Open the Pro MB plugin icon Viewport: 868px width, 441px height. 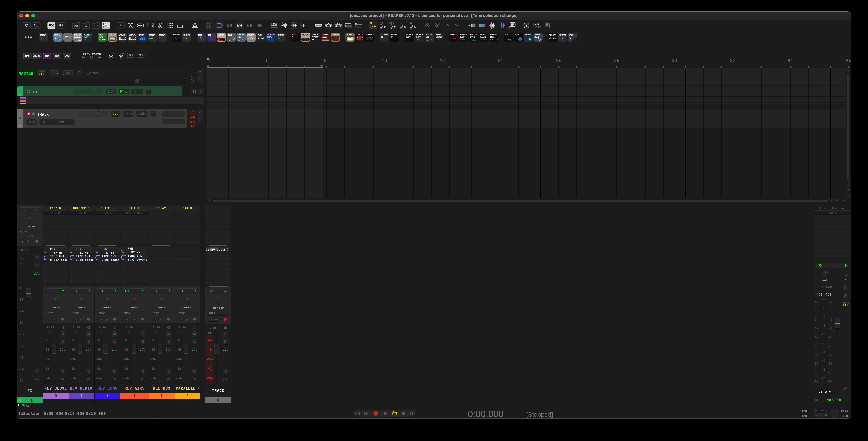(x=152, y=37)
